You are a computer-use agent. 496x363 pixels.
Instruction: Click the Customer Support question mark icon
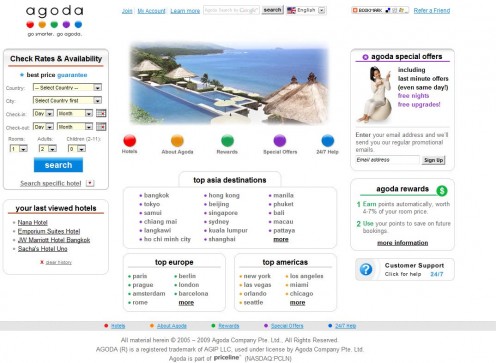tap(366, 269)
